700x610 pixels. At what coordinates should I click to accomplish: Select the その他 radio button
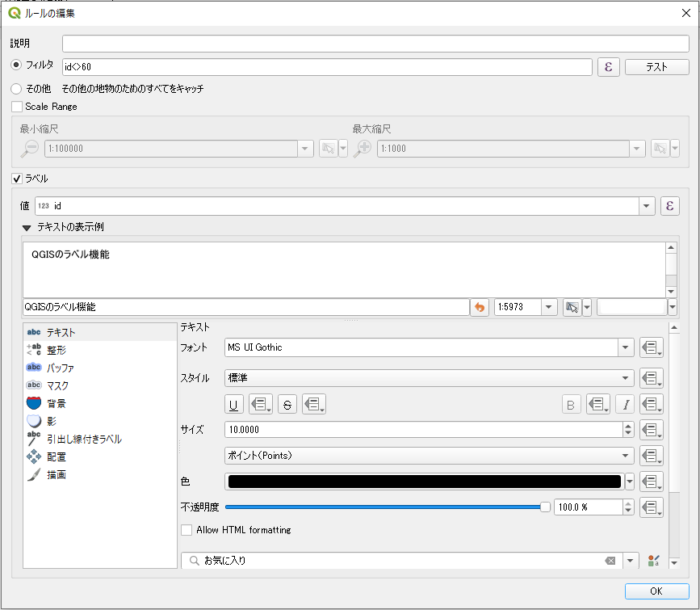pyautogui.click(x=16, y=89)
